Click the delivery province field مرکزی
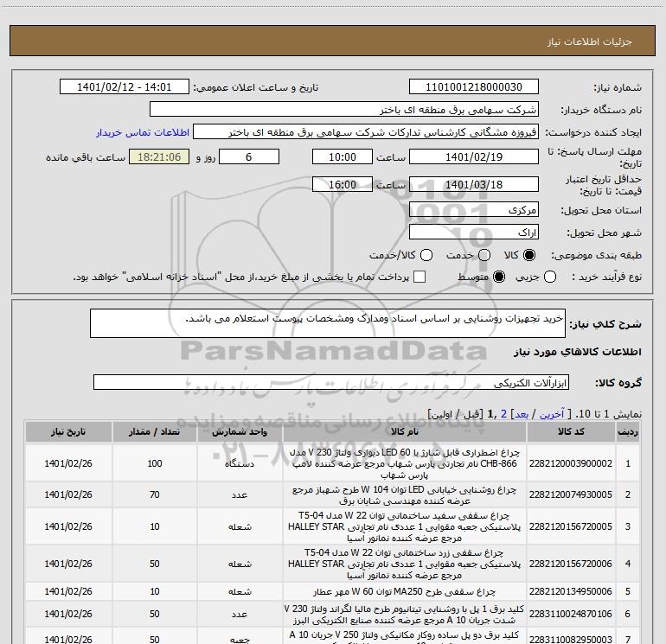The image size is (666, 644). (474, 210)
